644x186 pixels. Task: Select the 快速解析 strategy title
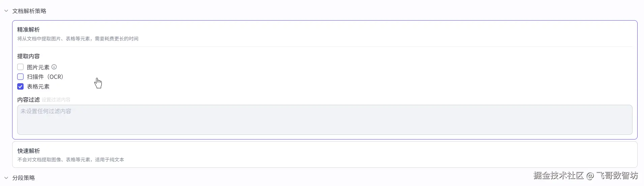coord(29,151)
